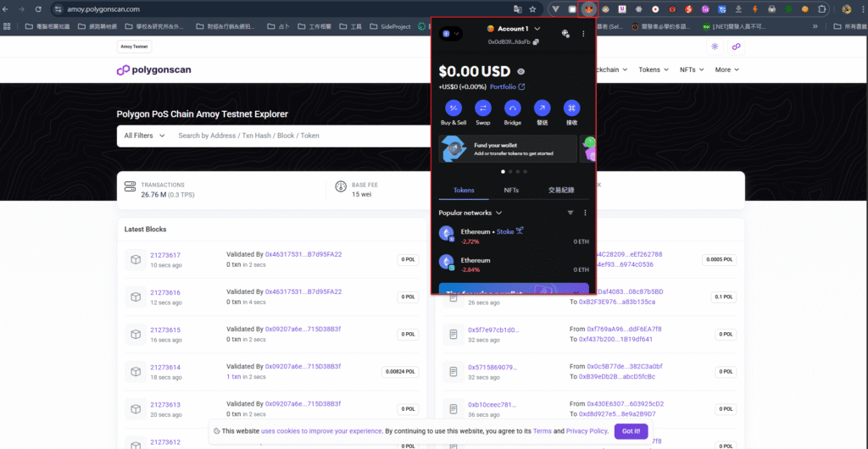This screenshot has width=868, height=449.
Task: Open the 占卜 bookmarks folder
Action: coord(278,26)
